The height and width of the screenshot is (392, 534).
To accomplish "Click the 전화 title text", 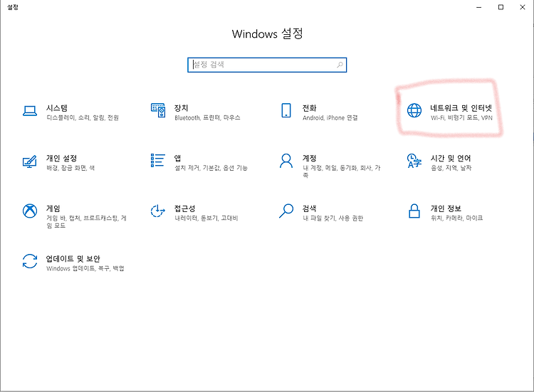I will pyautogui.click(x=309, y=108).
